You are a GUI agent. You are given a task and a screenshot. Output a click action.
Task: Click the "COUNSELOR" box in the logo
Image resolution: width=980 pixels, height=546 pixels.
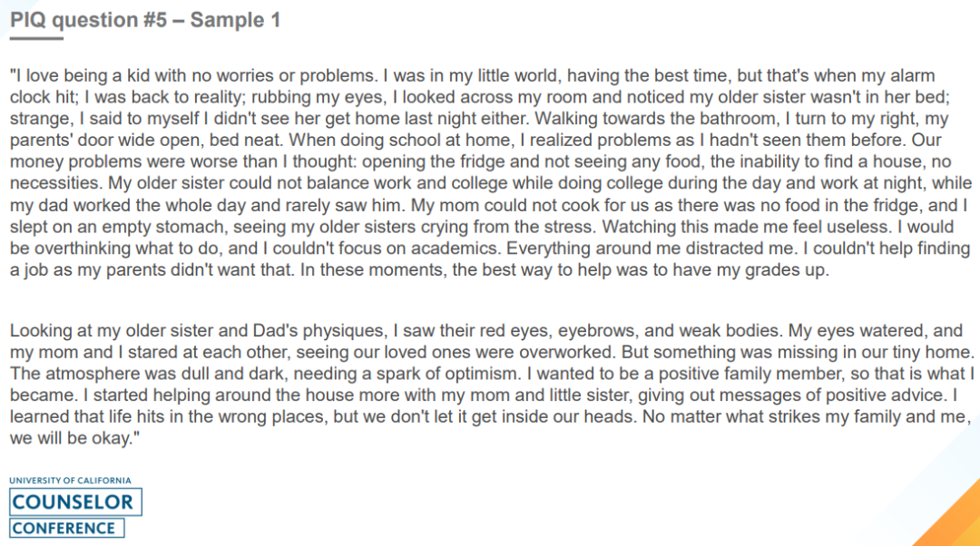pos(75,502)
